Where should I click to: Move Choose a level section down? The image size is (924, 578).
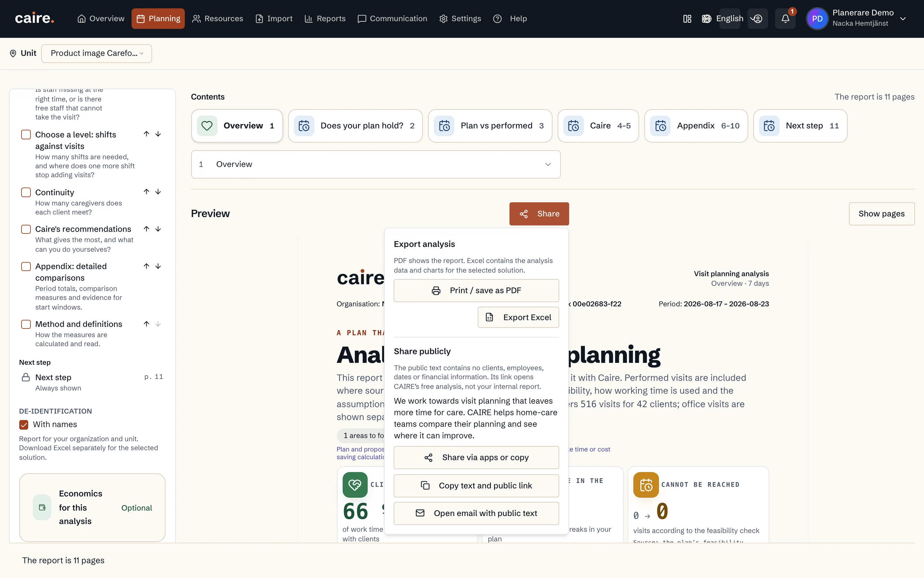158,134
